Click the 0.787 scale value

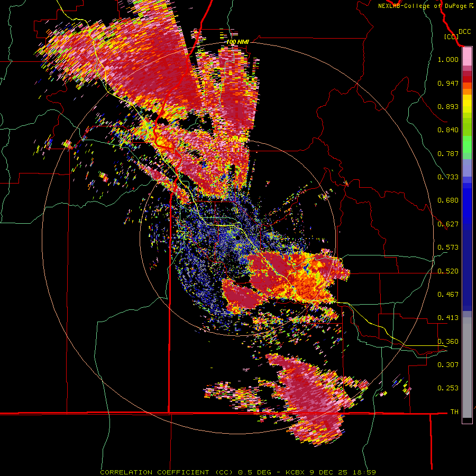click(x=448, y=153)
